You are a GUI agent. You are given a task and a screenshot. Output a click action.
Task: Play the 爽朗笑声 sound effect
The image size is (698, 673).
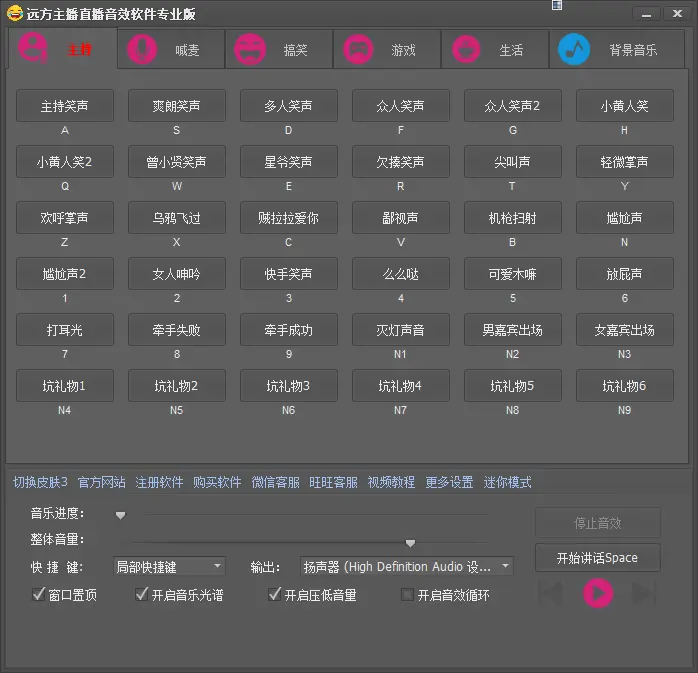tap(176, 105)
